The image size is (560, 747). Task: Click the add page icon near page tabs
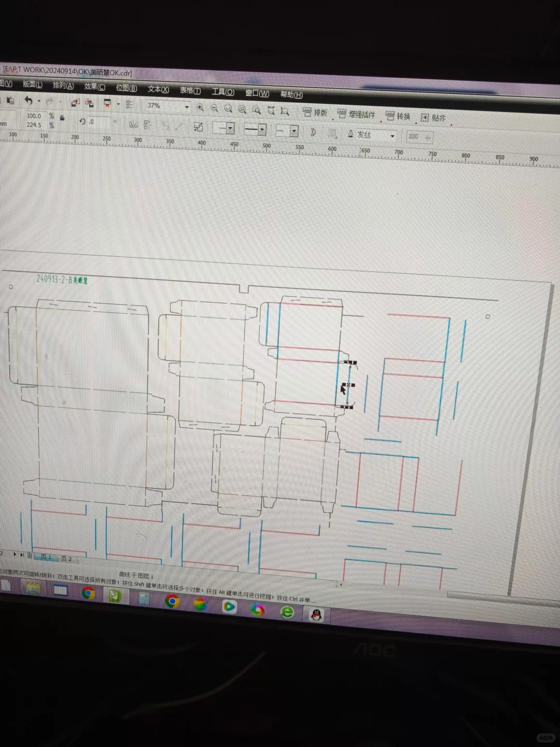[30, 555]
